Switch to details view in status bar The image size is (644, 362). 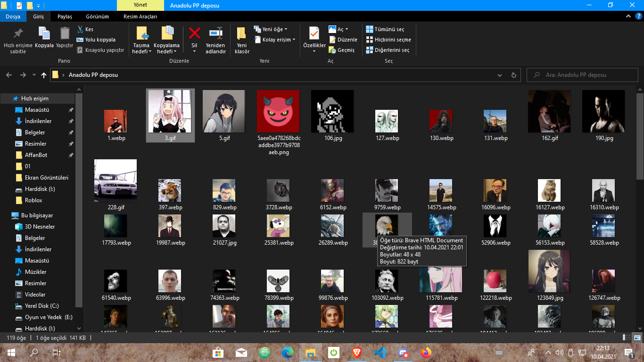click(627, 337)
